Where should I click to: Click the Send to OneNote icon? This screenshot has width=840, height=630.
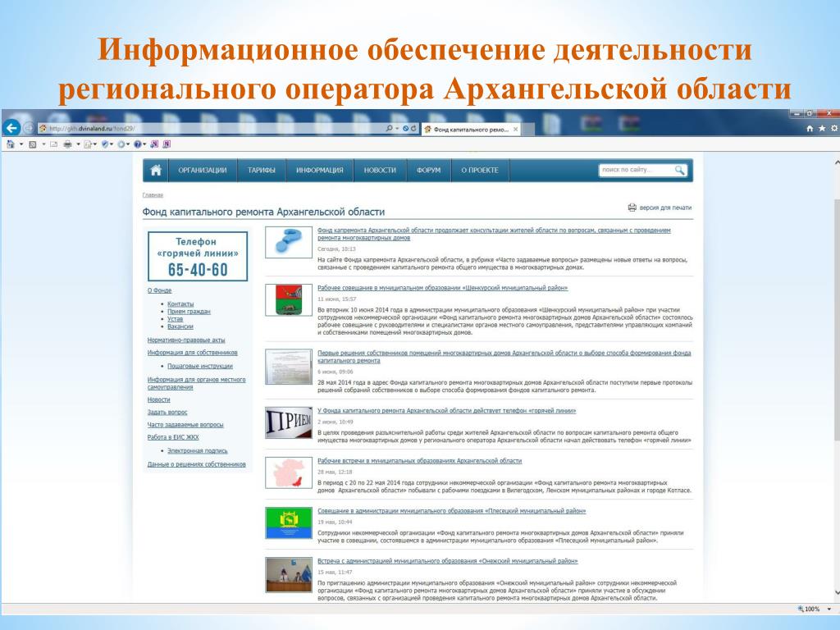[154, 144]
